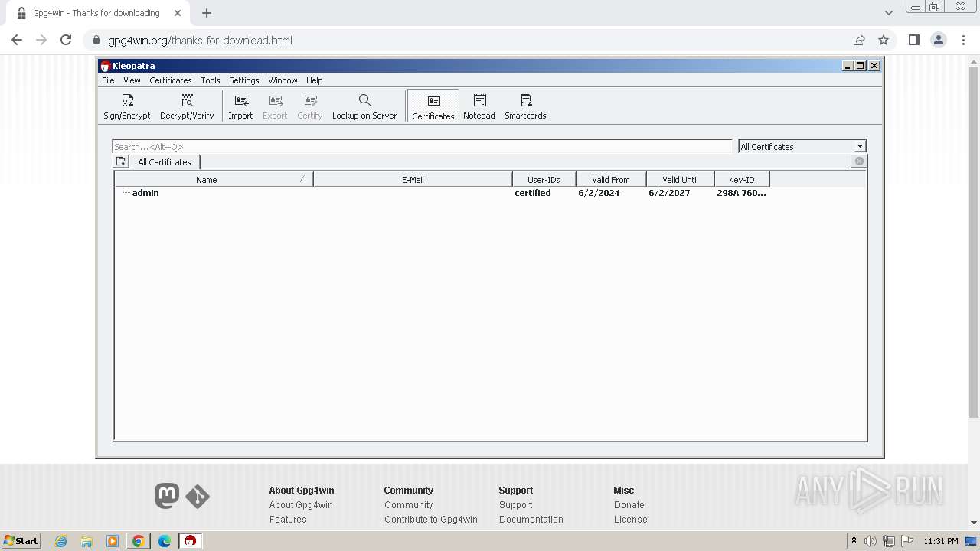This screenshot has height=551, width=980.
Task: Open the About Gpg4win footer link
Action: [x=301, y=505]
